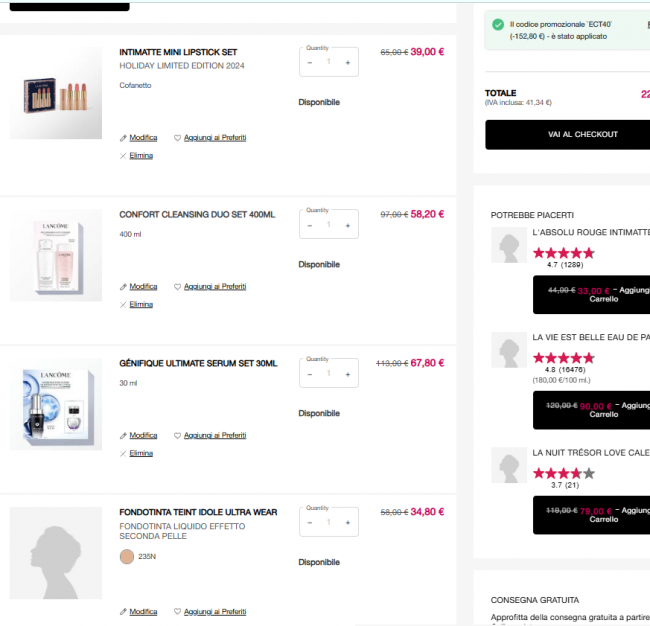Click heart icon for Génifique Ultimate Serum Set
Screen dimensions: 650x626
point(177,435)
